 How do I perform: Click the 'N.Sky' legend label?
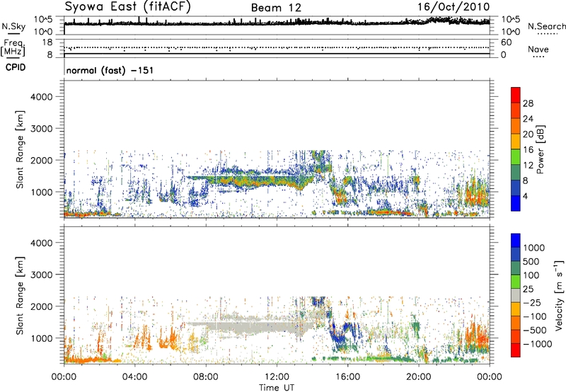(x=13, y=26)
